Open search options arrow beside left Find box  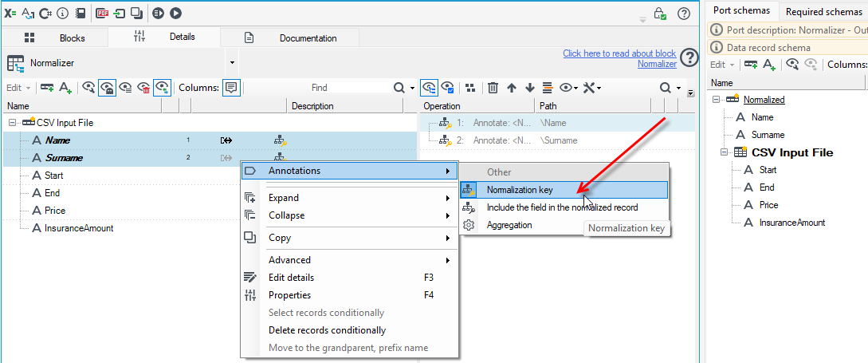412,88
